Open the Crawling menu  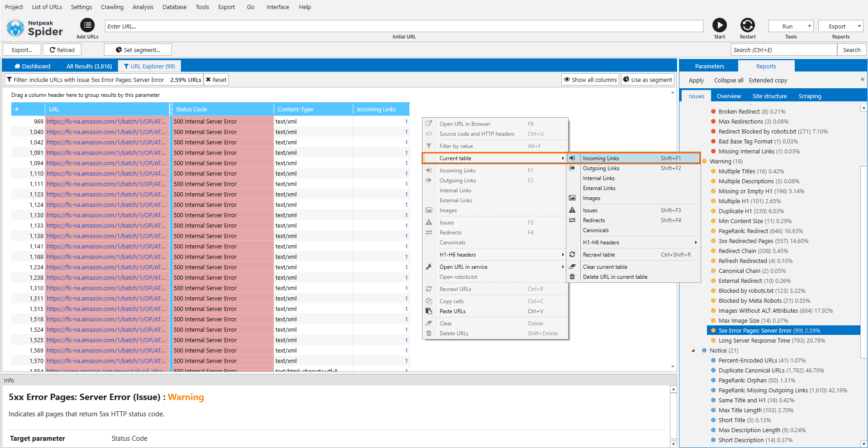point(112,7)
